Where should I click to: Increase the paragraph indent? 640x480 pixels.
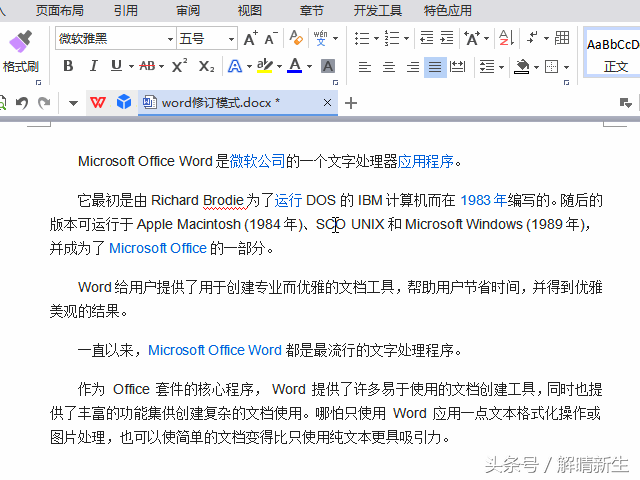pyautogui.click(x=447, y=38)
